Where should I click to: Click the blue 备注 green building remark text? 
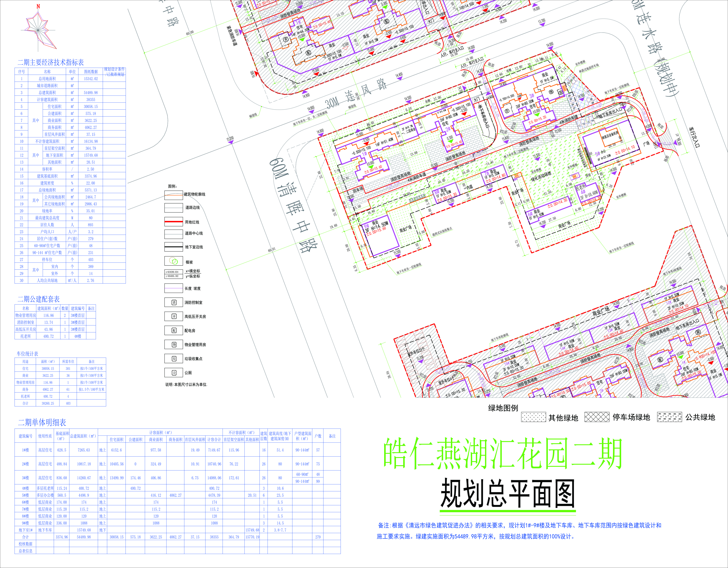click(519, 531)
